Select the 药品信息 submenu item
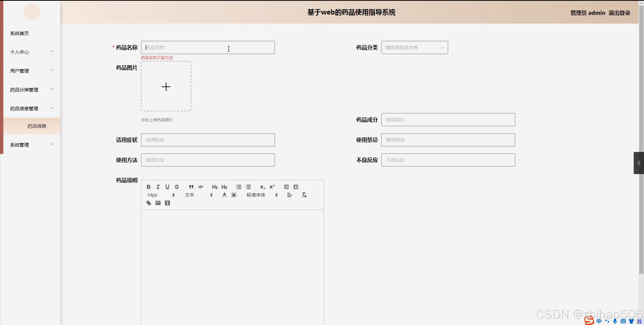 click(37, 126)
